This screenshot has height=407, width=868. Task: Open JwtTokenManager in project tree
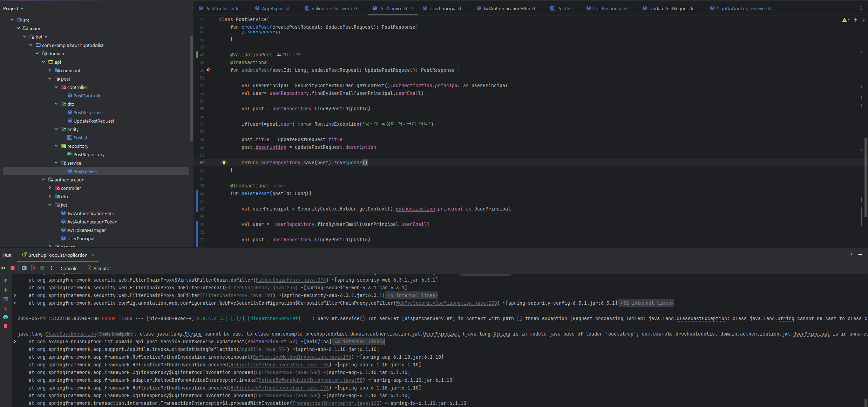click(86, 230)
